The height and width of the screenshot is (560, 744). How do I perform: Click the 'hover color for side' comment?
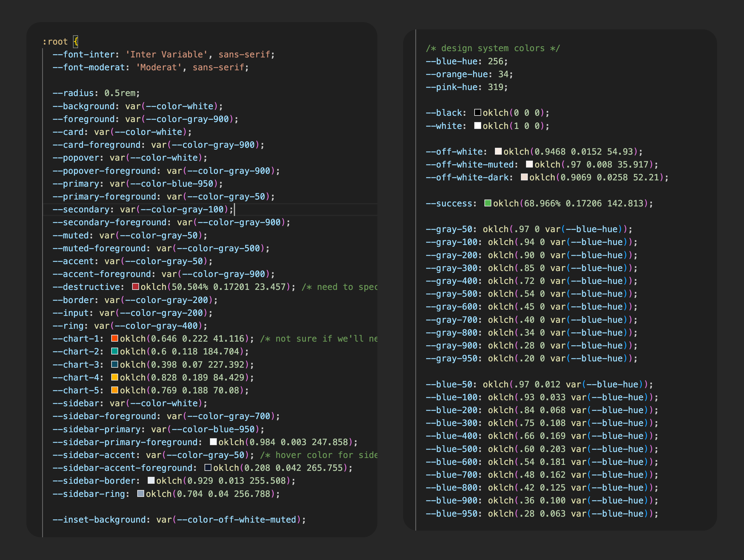tap(318, 455)
